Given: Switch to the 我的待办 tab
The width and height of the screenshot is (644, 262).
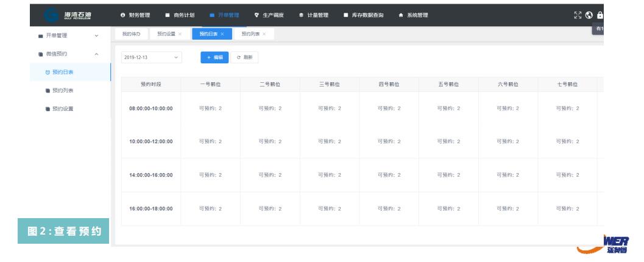Looking at the screenshot, I should coord(131,34).
